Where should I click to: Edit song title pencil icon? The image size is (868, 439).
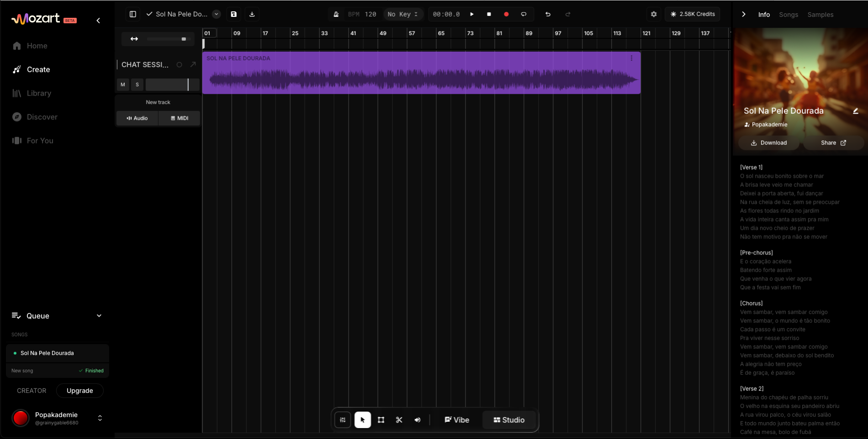856,111
